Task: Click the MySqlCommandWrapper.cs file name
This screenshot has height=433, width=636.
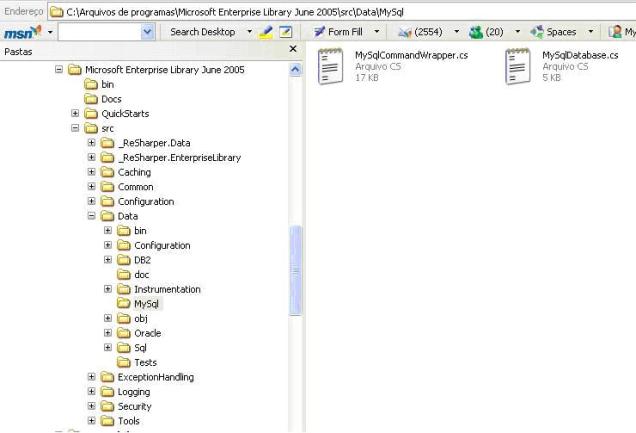Action: click(411, 55)
